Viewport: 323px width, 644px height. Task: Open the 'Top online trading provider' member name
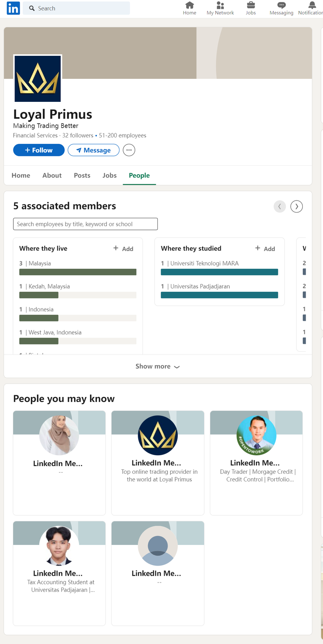coord(156,463)
